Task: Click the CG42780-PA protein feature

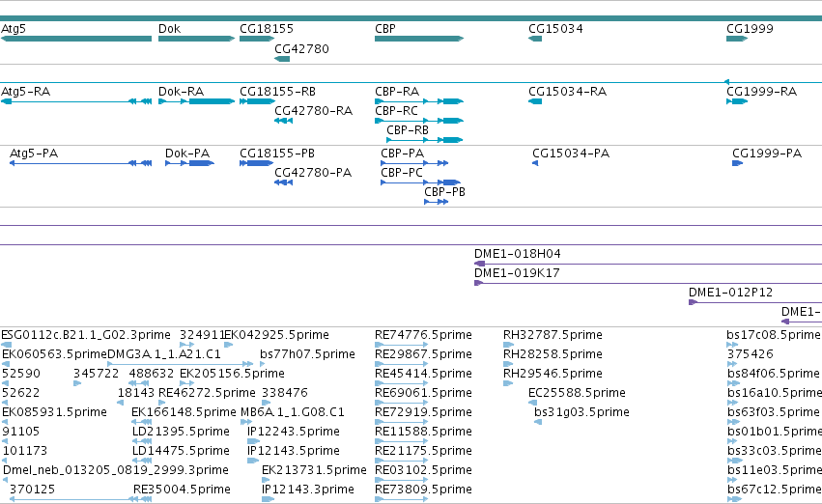Action: tap(284, 182)
